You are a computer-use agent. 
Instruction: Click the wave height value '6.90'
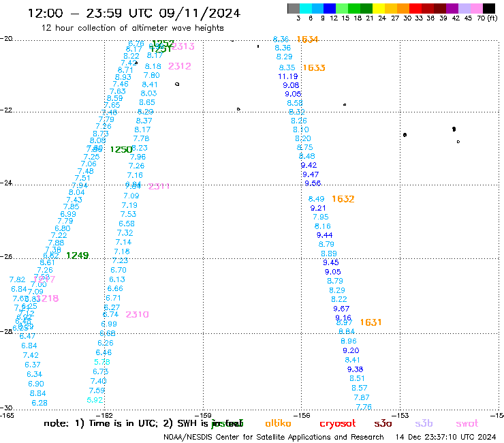tap(36, 384)
